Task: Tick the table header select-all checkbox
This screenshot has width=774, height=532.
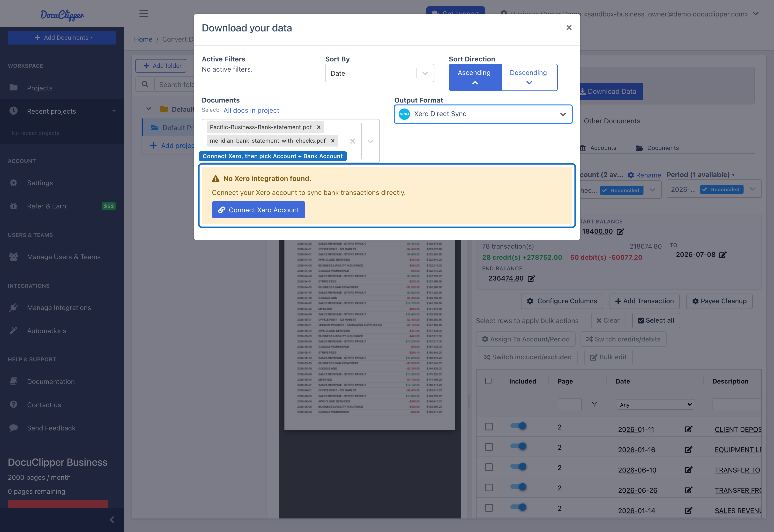Action: (488, 381)
